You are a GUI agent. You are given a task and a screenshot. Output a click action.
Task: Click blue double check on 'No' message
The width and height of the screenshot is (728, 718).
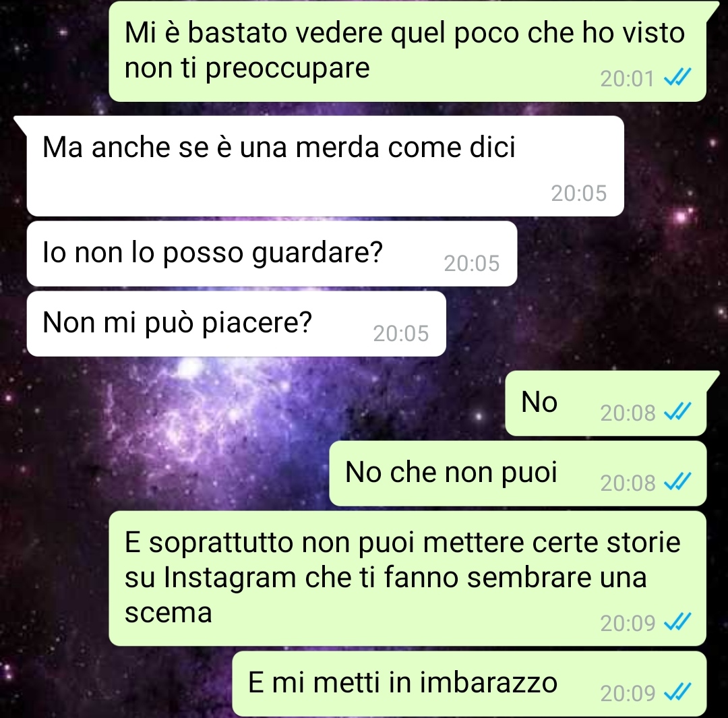(677, 411)
